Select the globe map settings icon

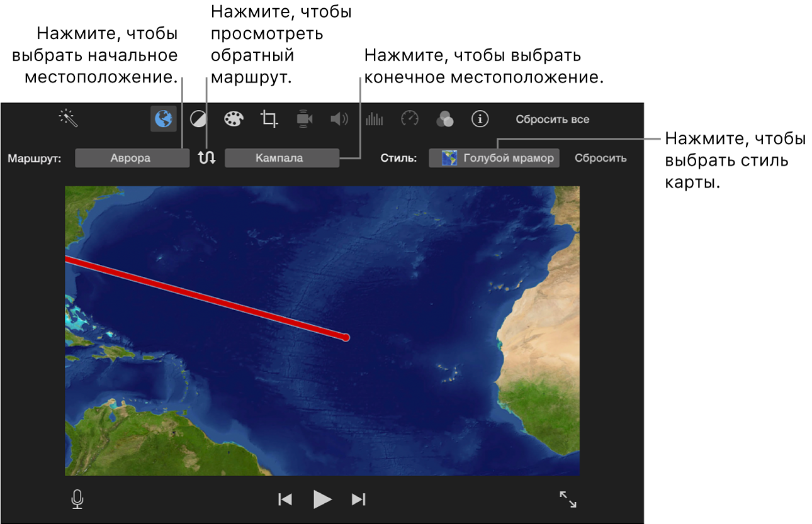pos(164,118)
